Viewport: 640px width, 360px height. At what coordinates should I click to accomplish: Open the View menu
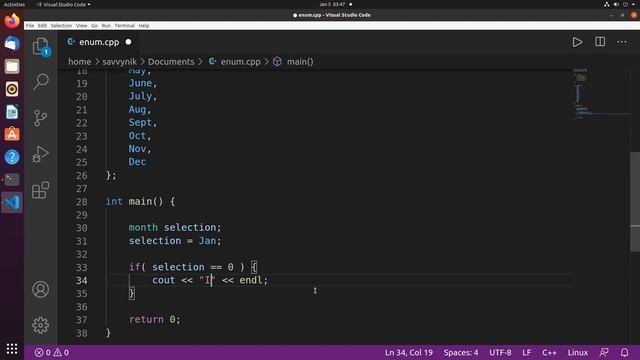pos(82,25)
